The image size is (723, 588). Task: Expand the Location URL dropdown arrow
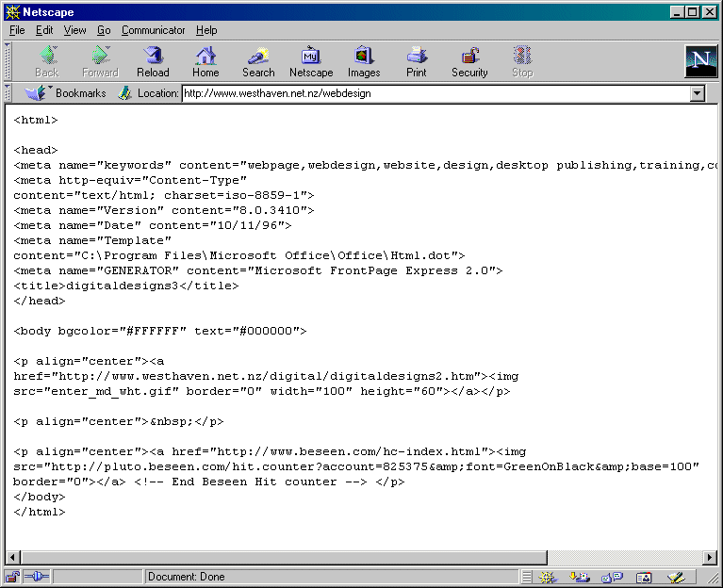(x=698, y=93)
